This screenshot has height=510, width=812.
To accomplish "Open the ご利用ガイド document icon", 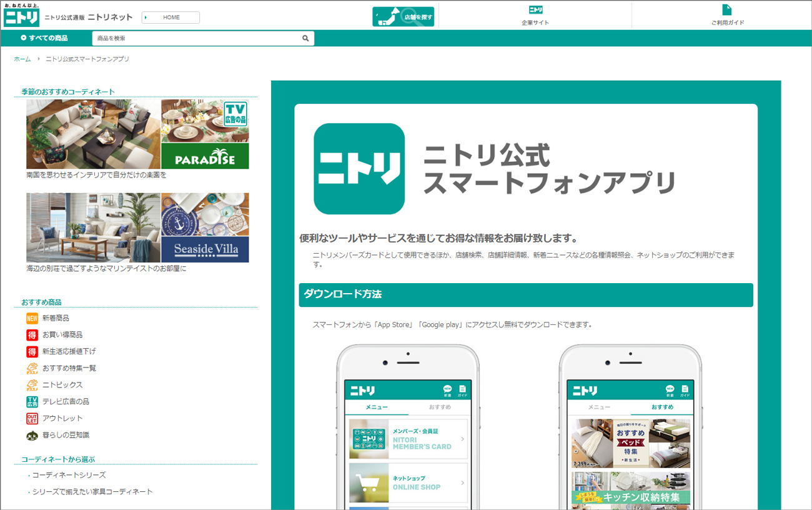I will [726, 10].
